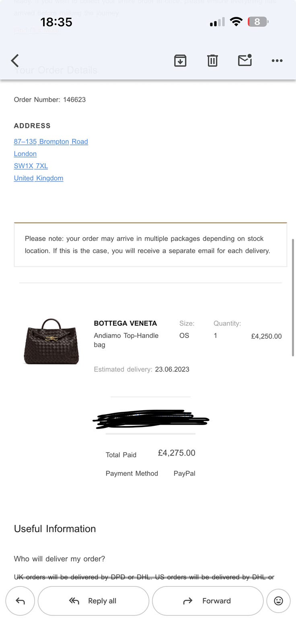The image size is (296, 644).
Task: Open the three-dot more options menu
Action: [x=277, y=61]
